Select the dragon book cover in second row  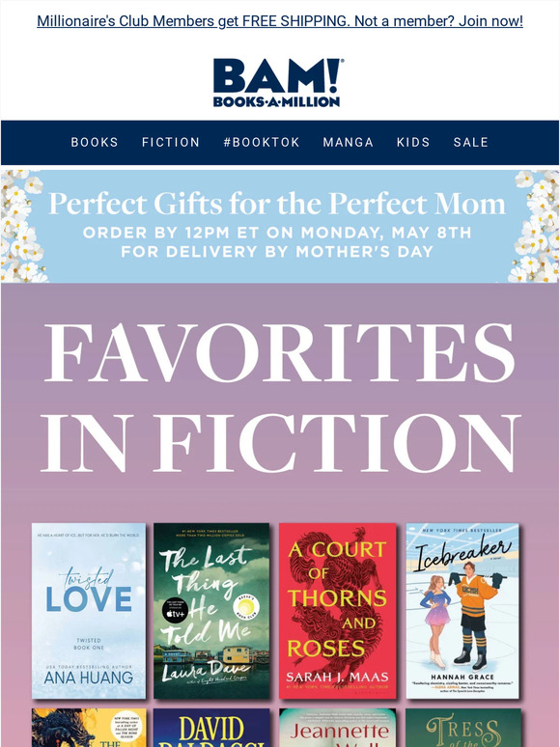tap(89, 728)
